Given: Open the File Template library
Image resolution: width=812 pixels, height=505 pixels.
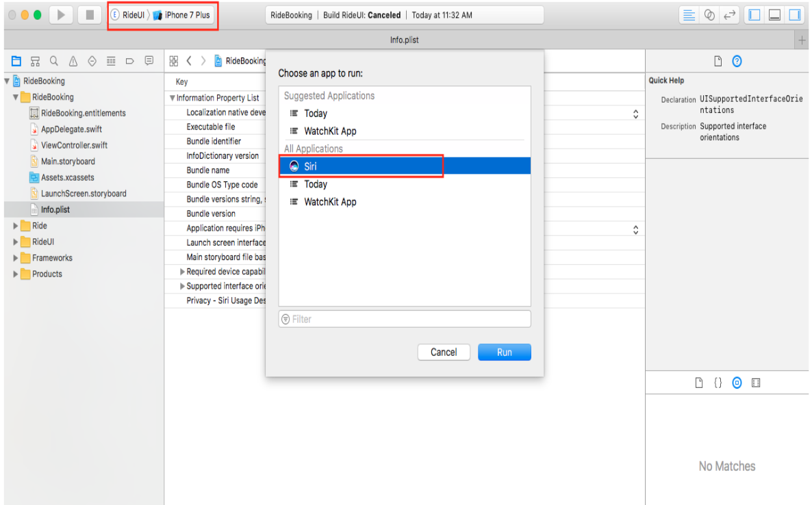Looking at the screenshot, I should (x=699, y=383).
